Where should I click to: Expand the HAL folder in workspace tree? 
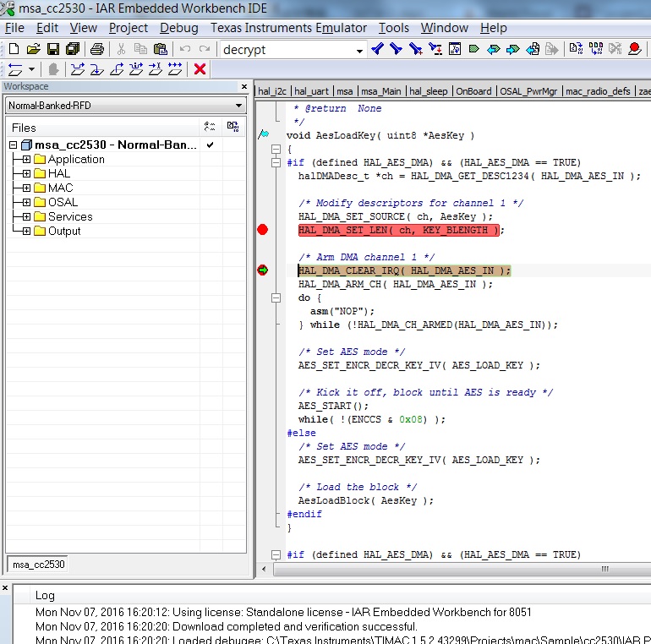click(26, 173)
